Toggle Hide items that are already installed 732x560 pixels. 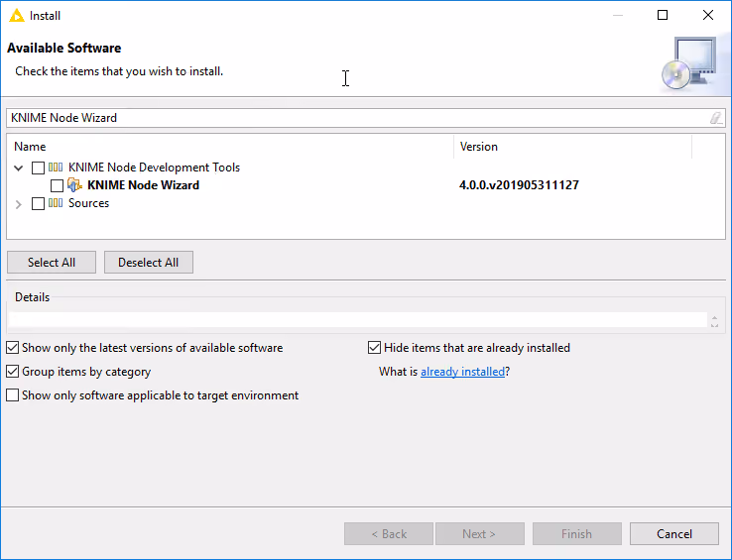pos(374,348)
